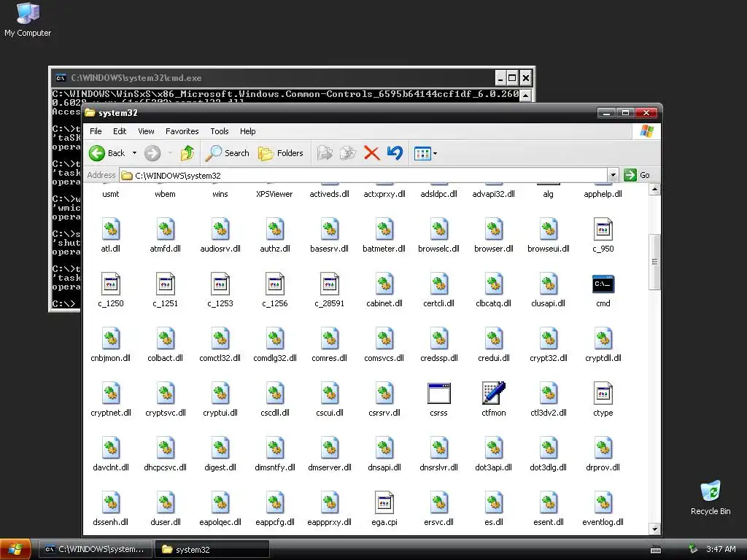This screenshot has height=560, width=747.
Task: Open the Back history dropdown arrow
Action: point(134,153)
